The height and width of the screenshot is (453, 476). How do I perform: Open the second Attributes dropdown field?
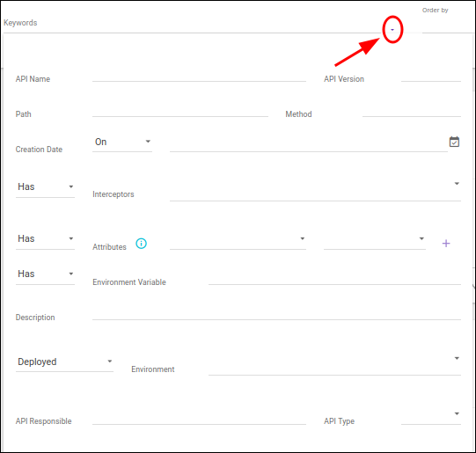[375, 240]
